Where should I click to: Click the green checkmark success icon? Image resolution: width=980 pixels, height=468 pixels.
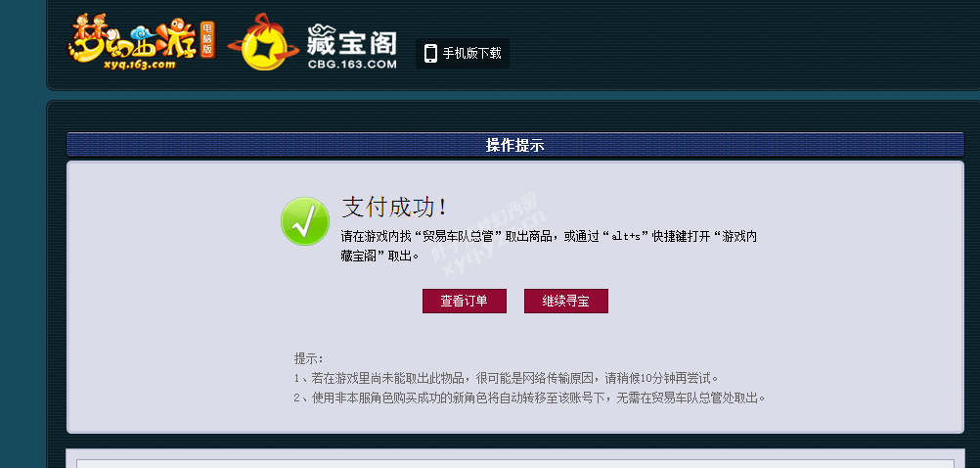[305, 221]
